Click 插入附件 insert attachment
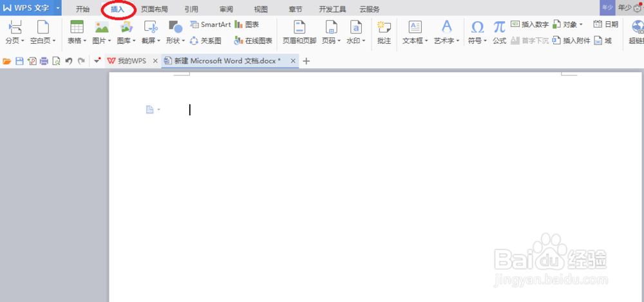 click(x=572, y=41)
